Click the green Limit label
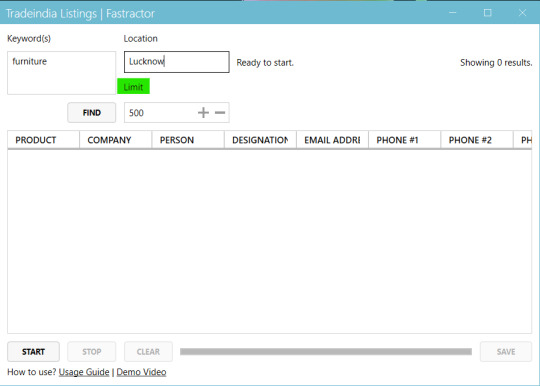Viewport: 540px width, 386px height. point(133,86)
